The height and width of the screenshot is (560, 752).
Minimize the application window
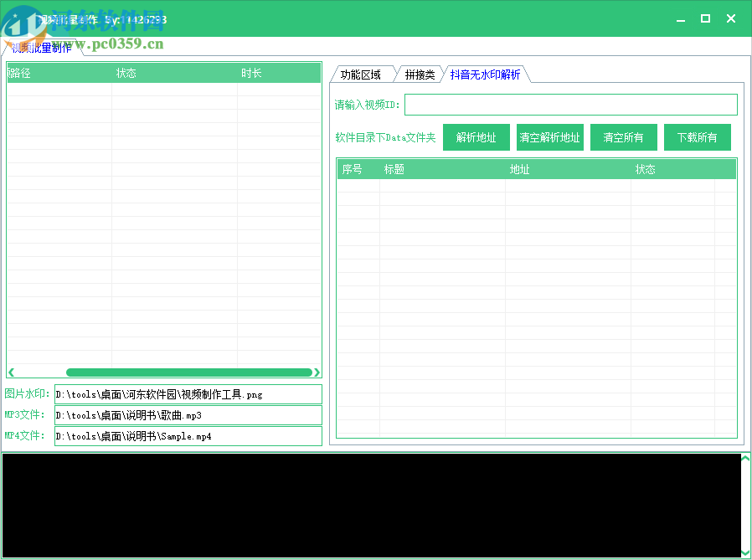tap(681, 19)
